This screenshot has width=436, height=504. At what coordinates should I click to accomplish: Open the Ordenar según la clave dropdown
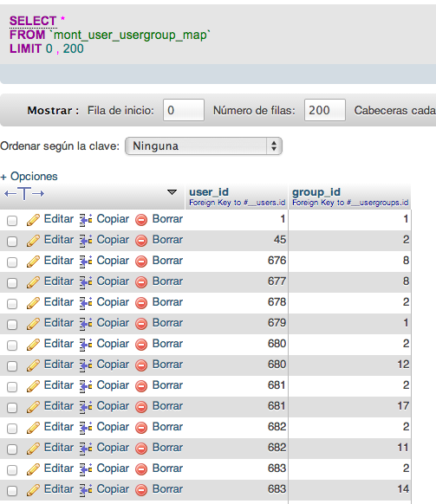click(204, 146)
